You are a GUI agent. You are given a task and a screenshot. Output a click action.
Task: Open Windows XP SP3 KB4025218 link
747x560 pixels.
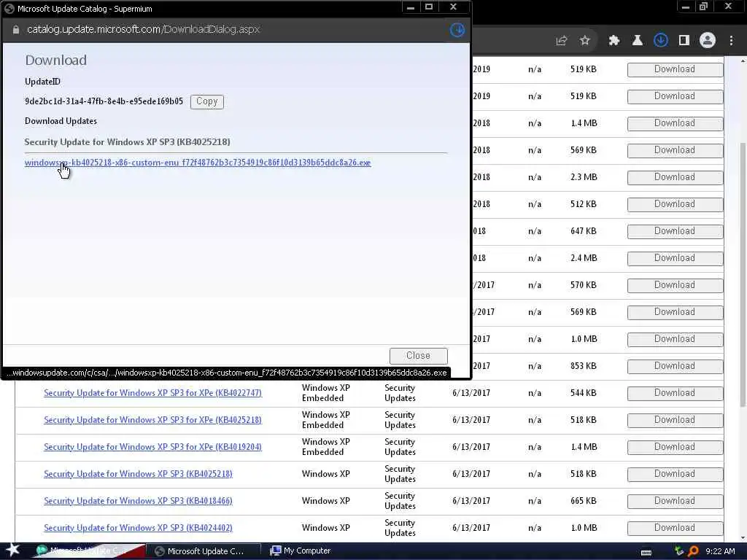pos(138,474)
